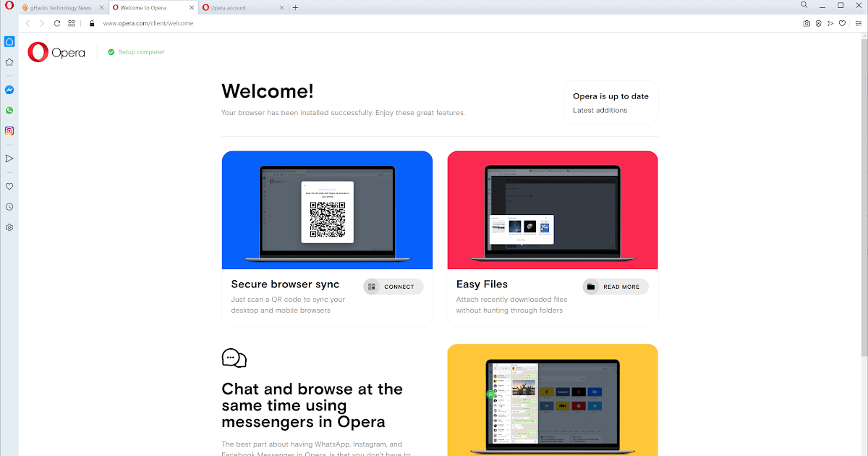Click the padlock site security icon
The height and width of the screenshot is (456, 868).
92,23
